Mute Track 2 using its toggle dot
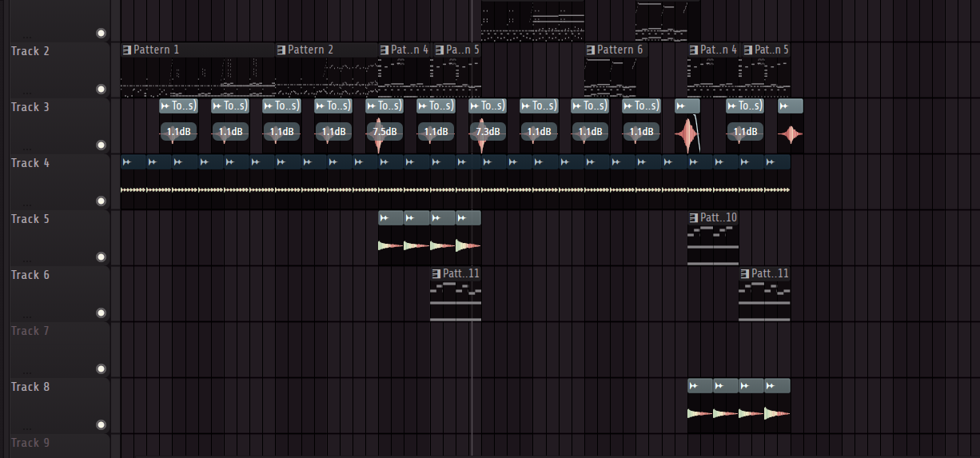This screenshot has width=980, height=458. coord(101,90)
